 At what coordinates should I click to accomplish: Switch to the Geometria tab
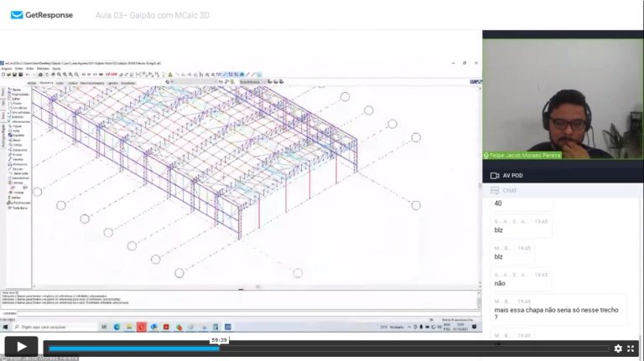tap(46, 83)
